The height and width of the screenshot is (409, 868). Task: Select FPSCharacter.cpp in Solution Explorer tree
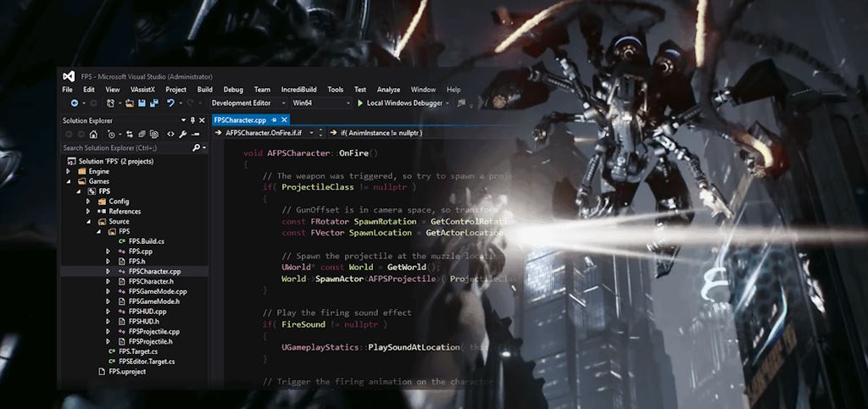pos(154,271)
